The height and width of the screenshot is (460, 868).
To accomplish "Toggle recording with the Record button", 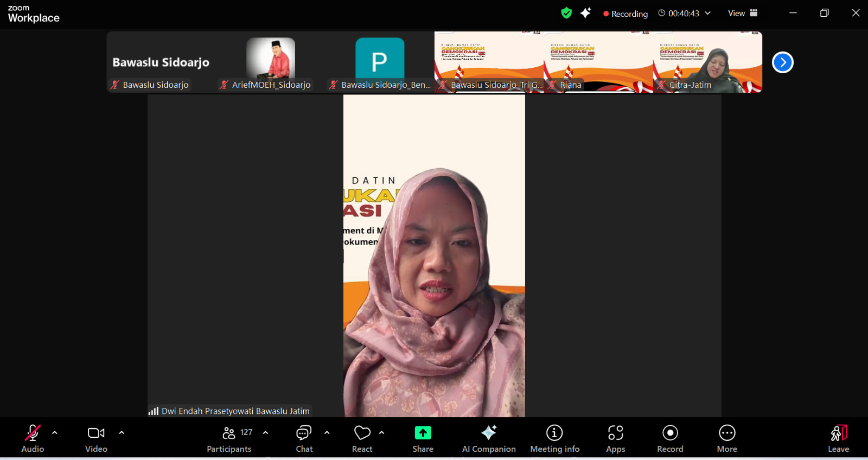I will 670,439.
